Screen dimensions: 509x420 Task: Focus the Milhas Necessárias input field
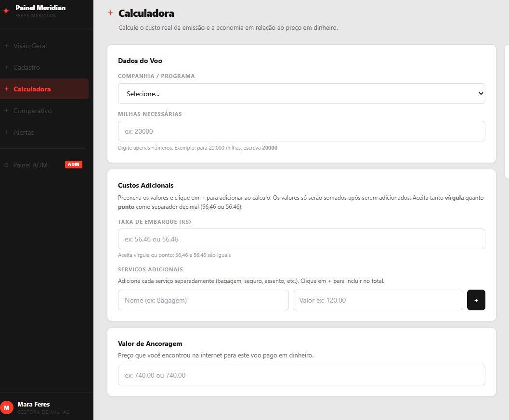click(x=301, y=131)
